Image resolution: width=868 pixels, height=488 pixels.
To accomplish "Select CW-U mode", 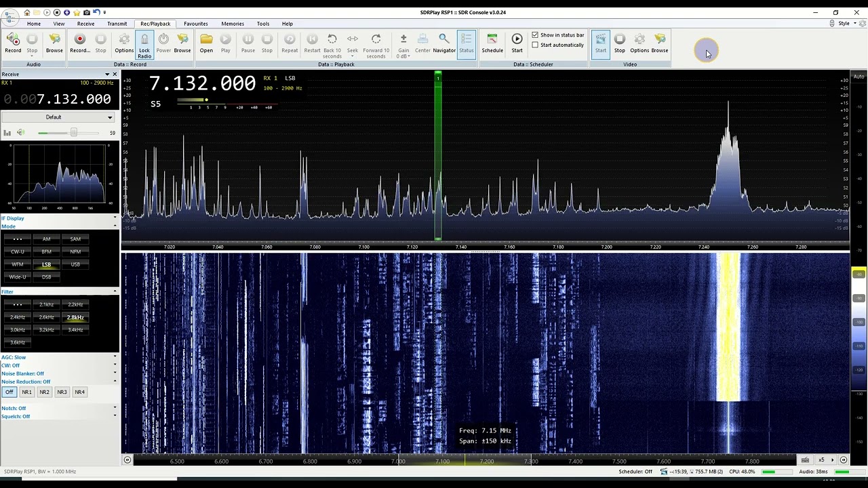I will coord(18,251).
